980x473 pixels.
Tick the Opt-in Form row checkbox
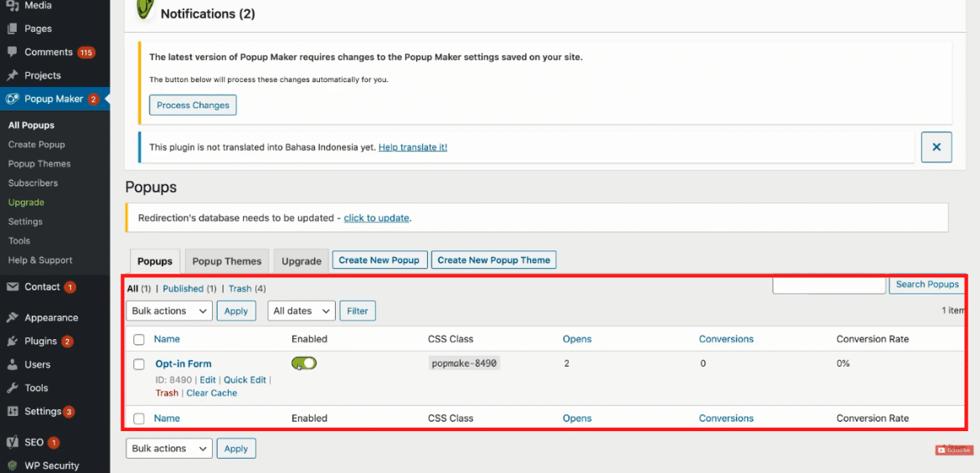point(139,364)
